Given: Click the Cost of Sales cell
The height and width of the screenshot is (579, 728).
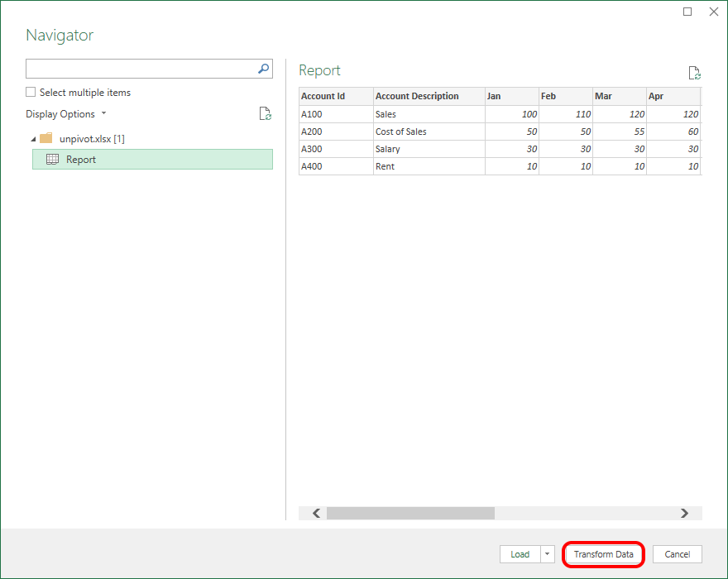Looking at the screenshot, I should (429, 132).
